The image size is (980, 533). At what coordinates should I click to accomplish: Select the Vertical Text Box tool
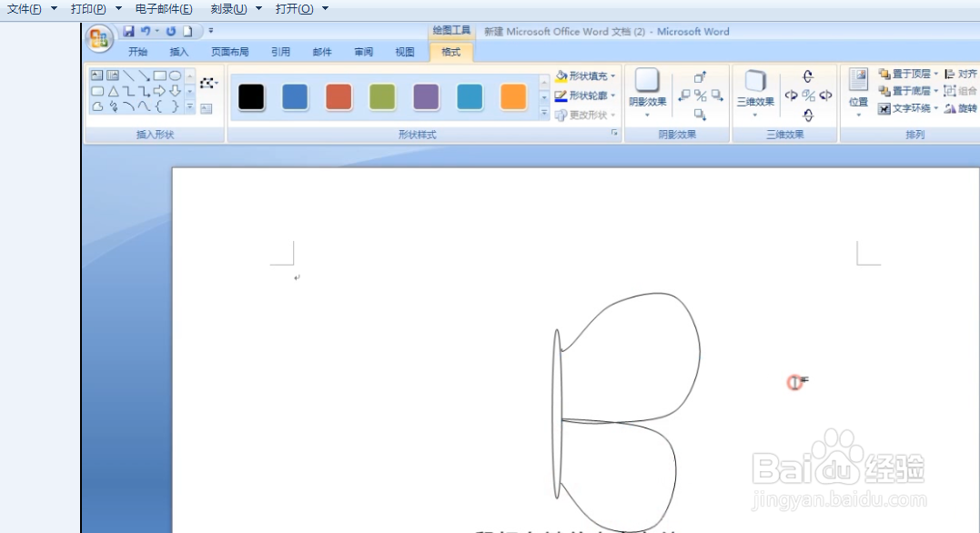click(113, 75)
